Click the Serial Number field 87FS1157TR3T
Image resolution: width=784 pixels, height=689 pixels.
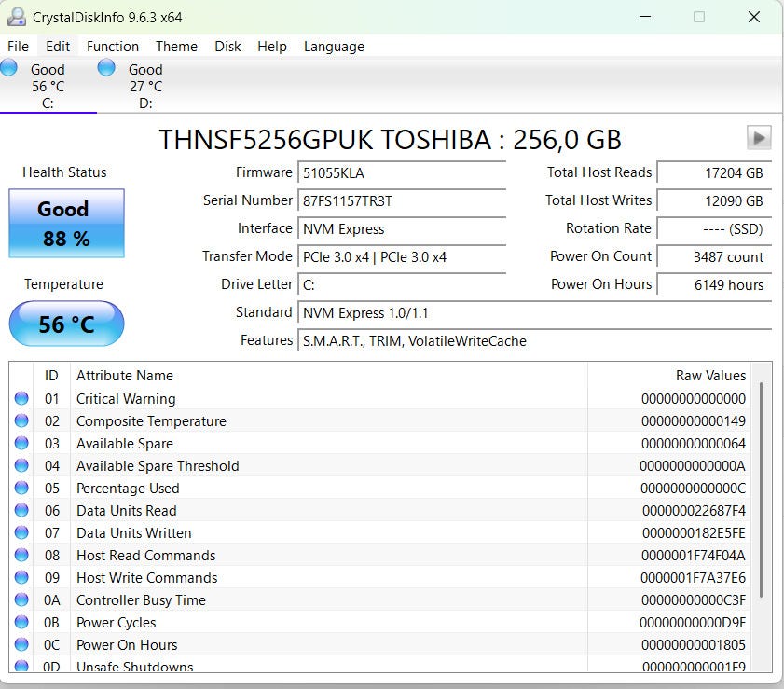(402, 201)
